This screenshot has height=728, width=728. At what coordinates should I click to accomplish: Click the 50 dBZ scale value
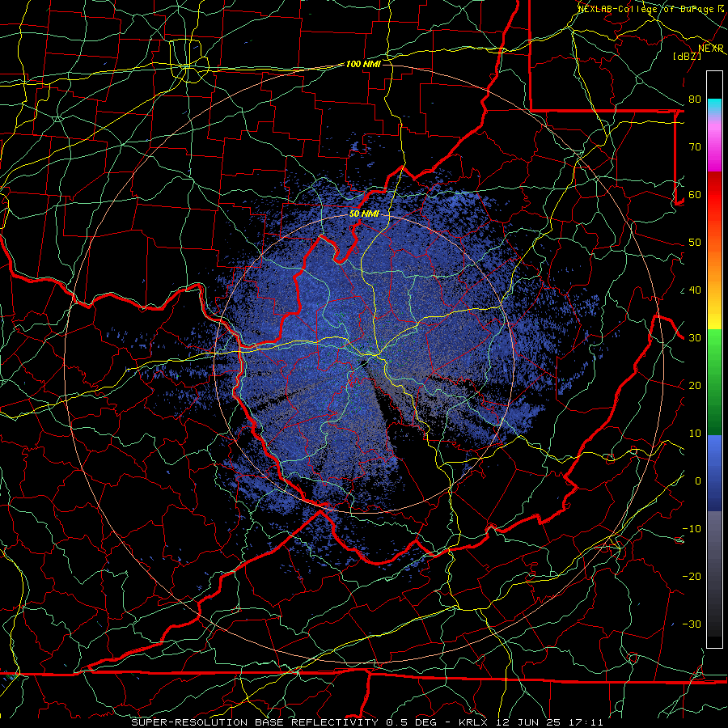(x=695, y=243)
